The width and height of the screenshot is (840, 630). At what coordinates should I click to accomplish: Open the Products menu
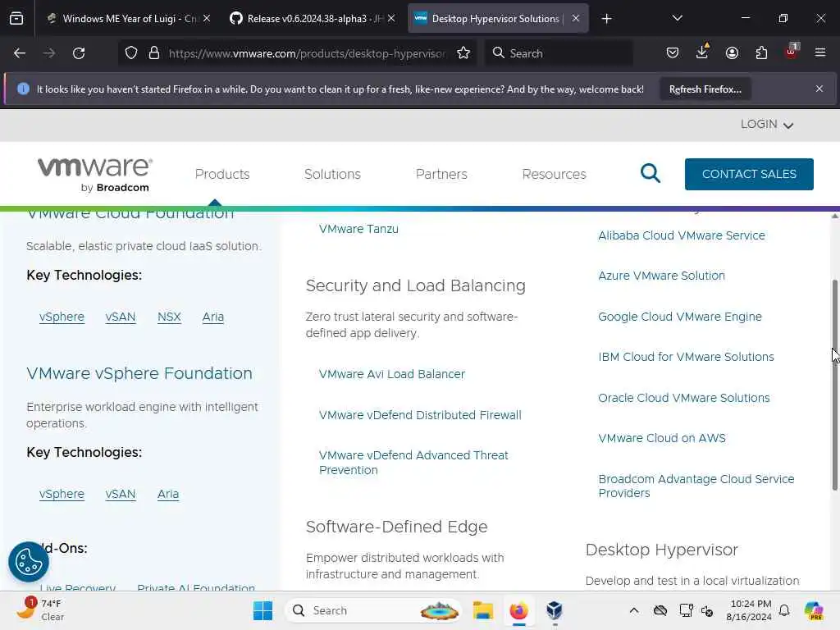(x=222, y=174)
